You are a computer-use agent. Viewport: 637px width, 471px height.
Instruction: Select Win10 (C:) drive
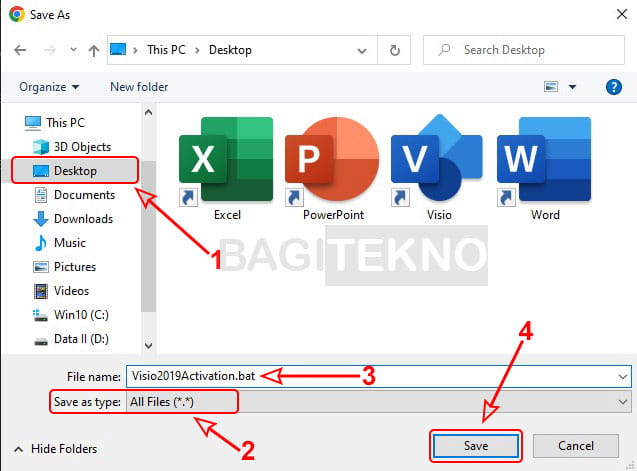[81, 315]
